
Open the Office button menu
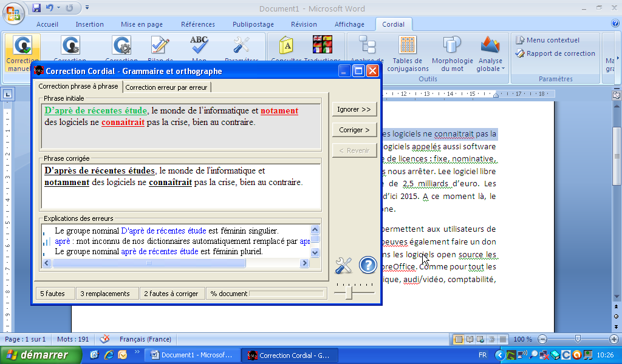point(13,13)
